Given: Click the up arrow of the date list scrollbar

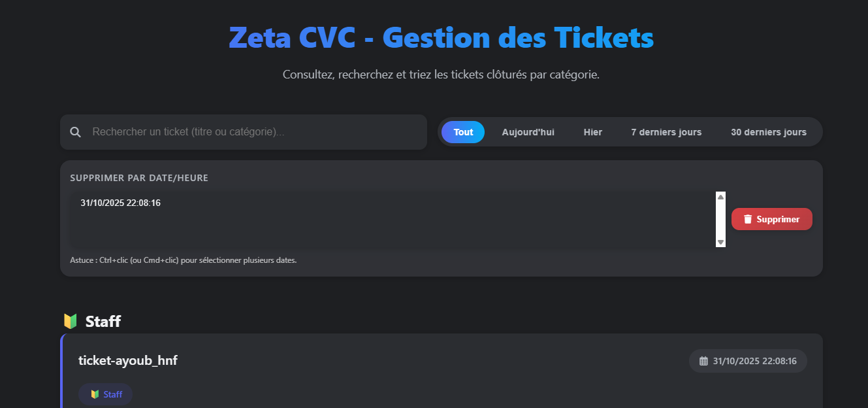Looking at the screenshot, I should 720,195.
